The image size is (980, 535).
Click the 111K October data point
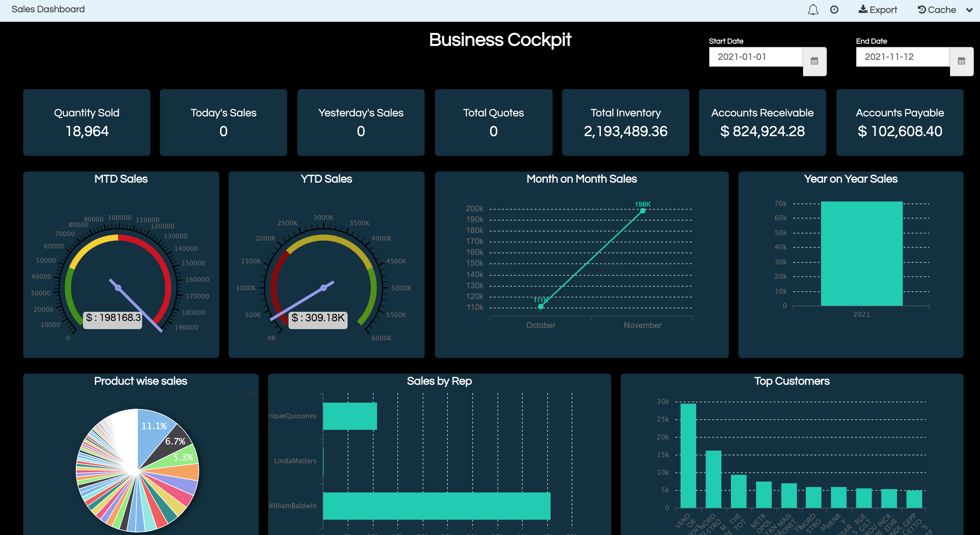coord(541,307)
